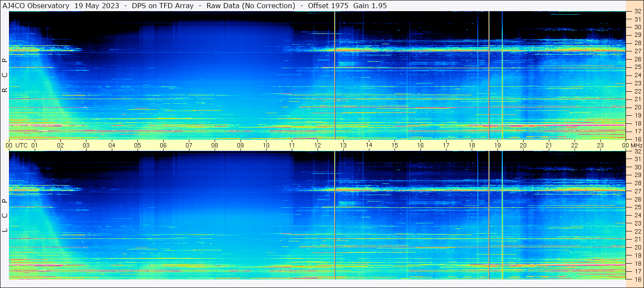This screenshot has width=644, height=288.
Task: Select the 21 hour marker on the UTC time axis
Action: coord(549,145)
